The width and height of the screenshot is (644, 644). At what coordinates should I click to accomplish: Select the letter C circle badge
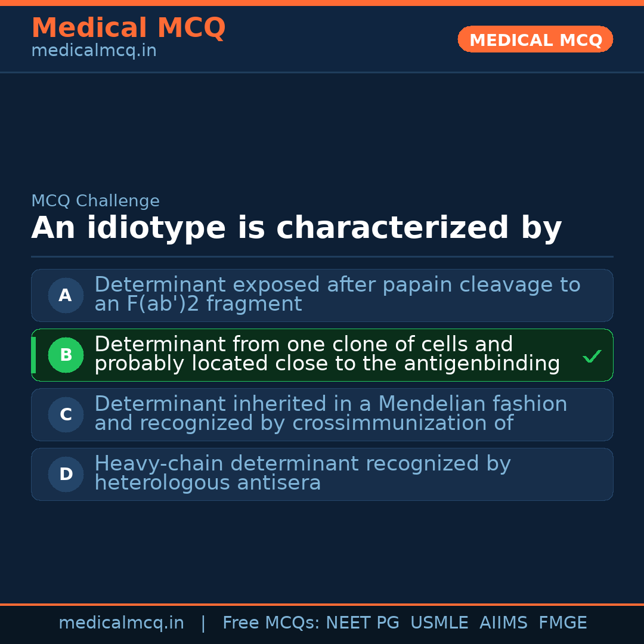[66, 414]
